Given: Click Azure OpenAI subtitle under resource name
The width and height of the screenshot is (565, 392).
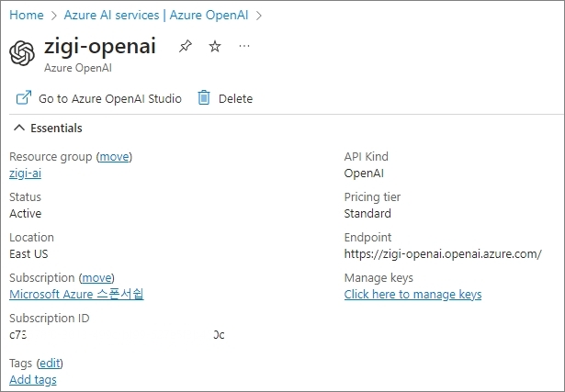Looking at the screenshot, I should pyautogui.click(x=78, y=68).
